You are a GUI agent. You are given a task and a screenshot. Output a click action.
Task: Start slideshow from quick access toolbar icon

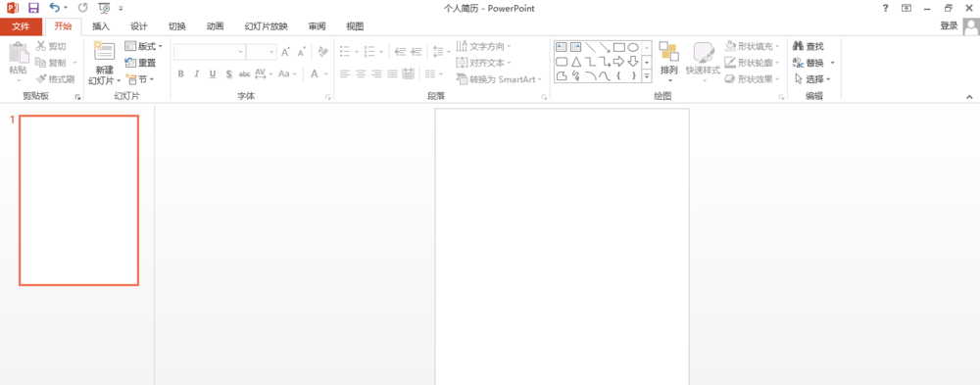(105, 8)
